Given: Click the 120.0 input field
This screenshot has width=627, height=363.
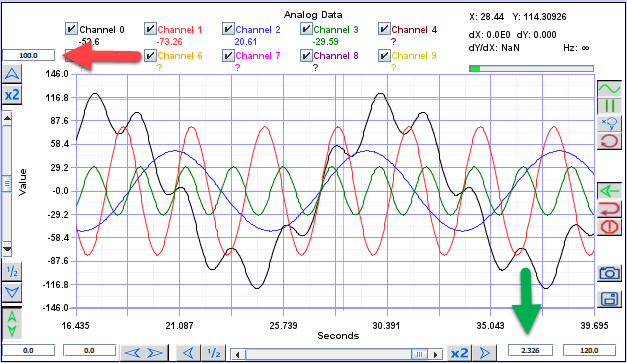Looking at the screenshot, I should click(x=589, y=350).
